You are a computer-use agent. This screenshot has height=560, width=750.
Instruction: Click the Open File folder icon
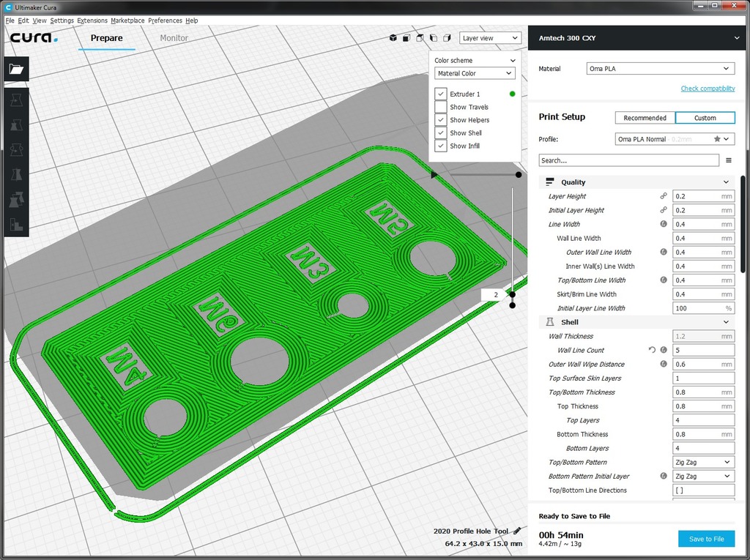click(16, 70)
